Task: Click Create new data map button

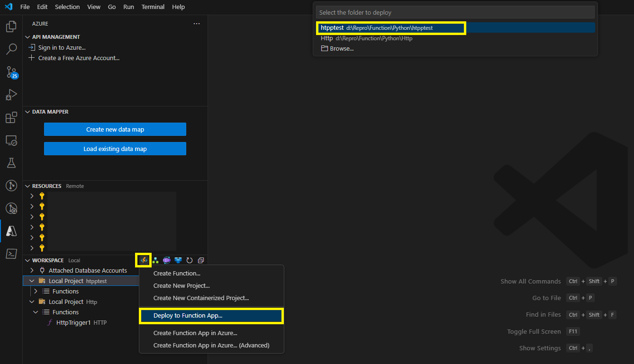Action: coord(115,129)
